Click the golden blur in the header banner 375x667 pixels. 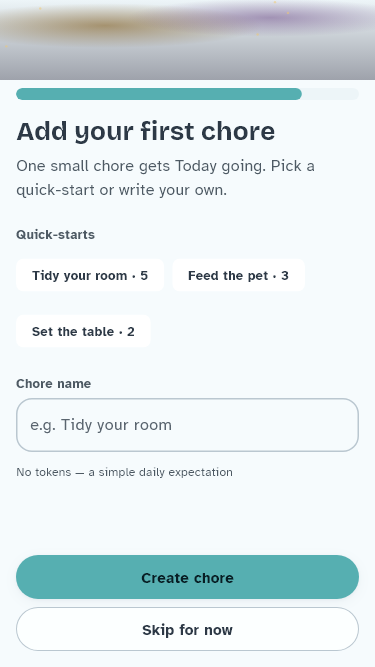pos(98,26)
